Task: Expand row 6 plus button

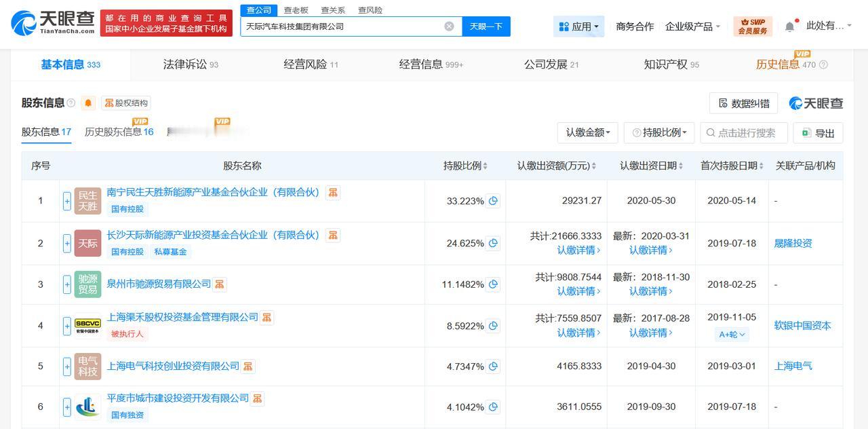Action: 67,407
